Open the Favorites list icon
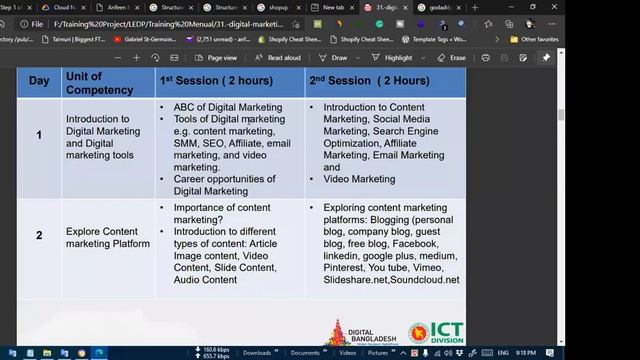 point(488,24)
